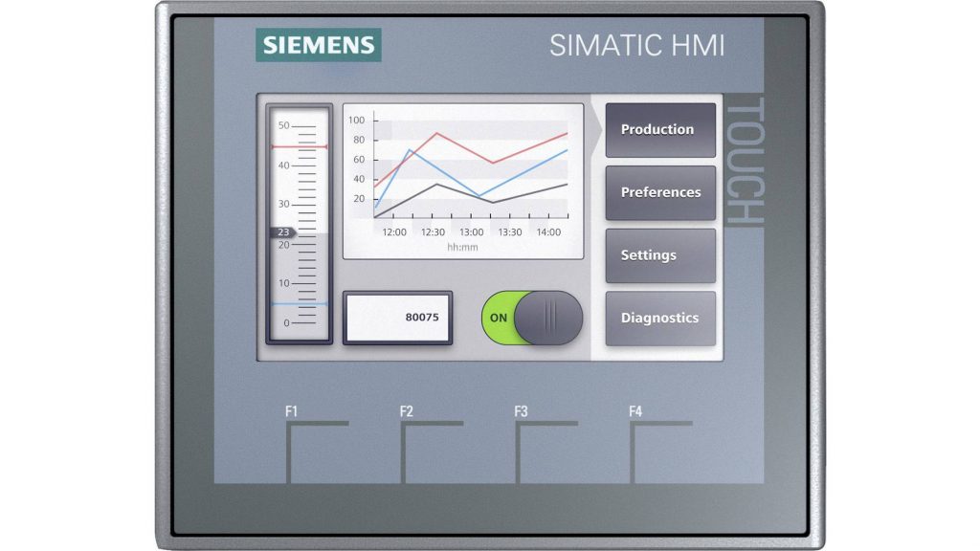The width and height of the screenshot is (980, 551).
Task: Click the hh:mm axis caption
Action: click(x=462, y=248)
